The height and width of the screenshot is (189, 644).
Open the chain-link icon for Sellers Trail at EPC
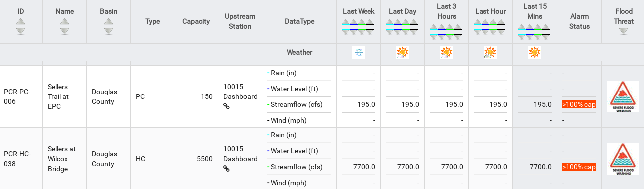pos(226,106)
